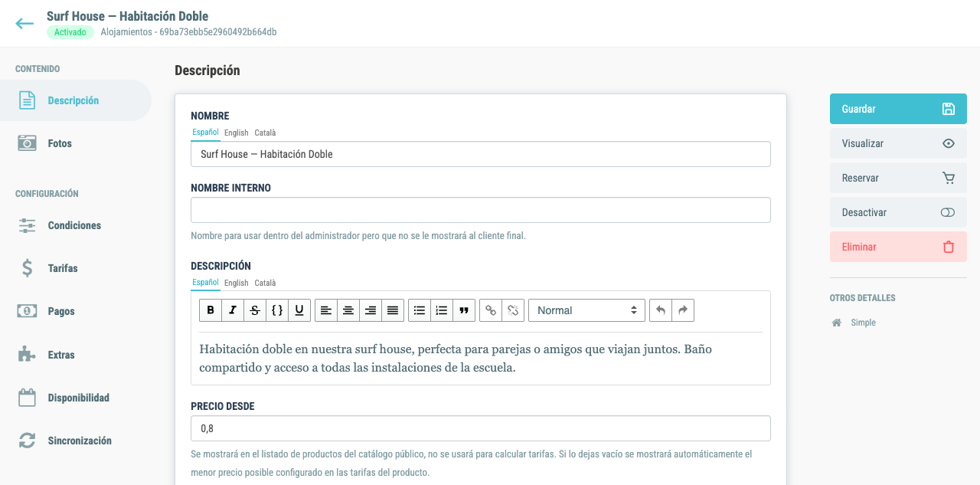
Task: Toggle Desactivar to deactivate the product
Action: (898, 212)
